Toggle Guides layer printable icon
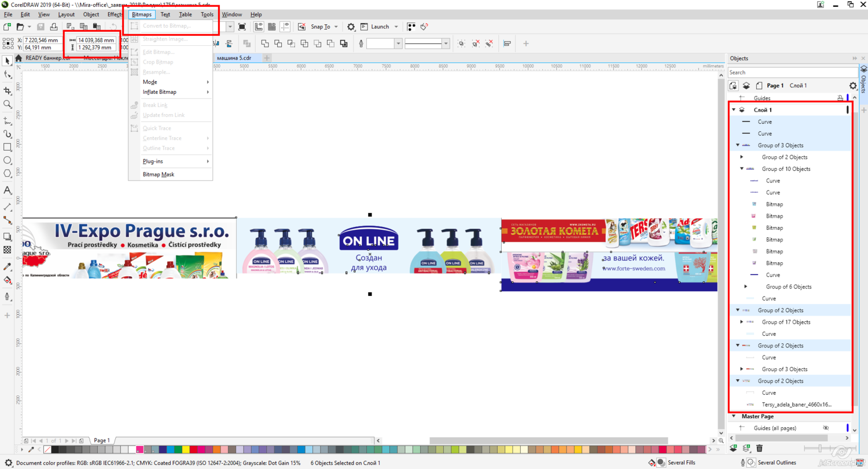 pos(840,98)
